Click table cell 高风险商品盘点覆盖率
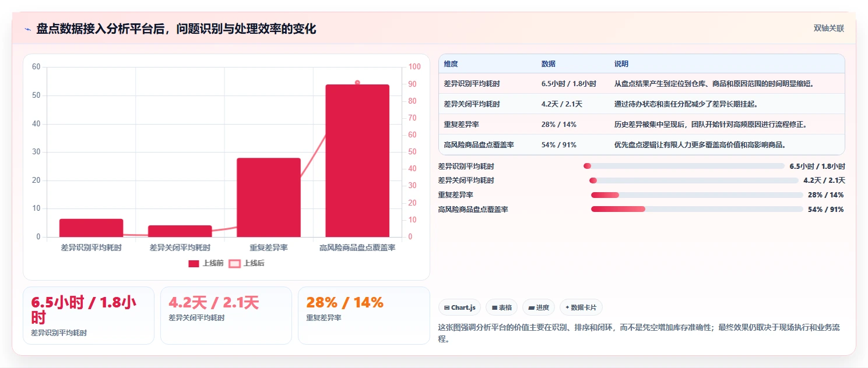Screen dimensions: 868x368 point(479,145)
